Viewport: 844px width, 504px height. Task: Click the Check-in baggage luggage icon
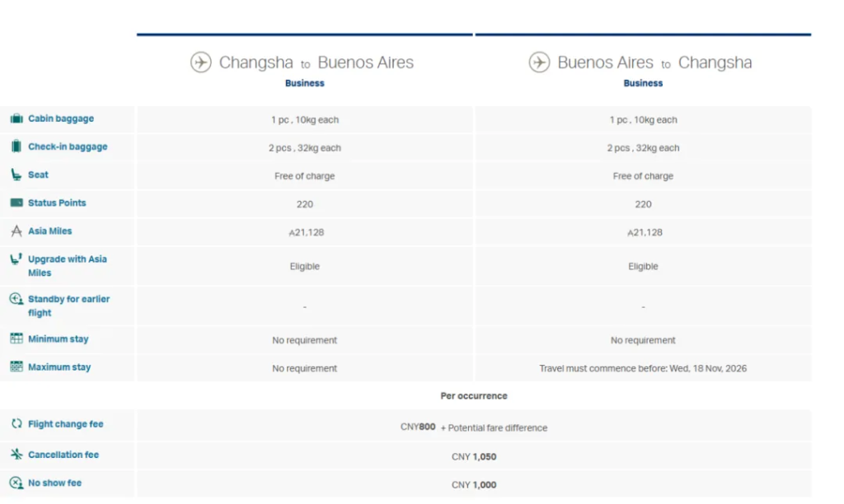click(x=16, y=147)
